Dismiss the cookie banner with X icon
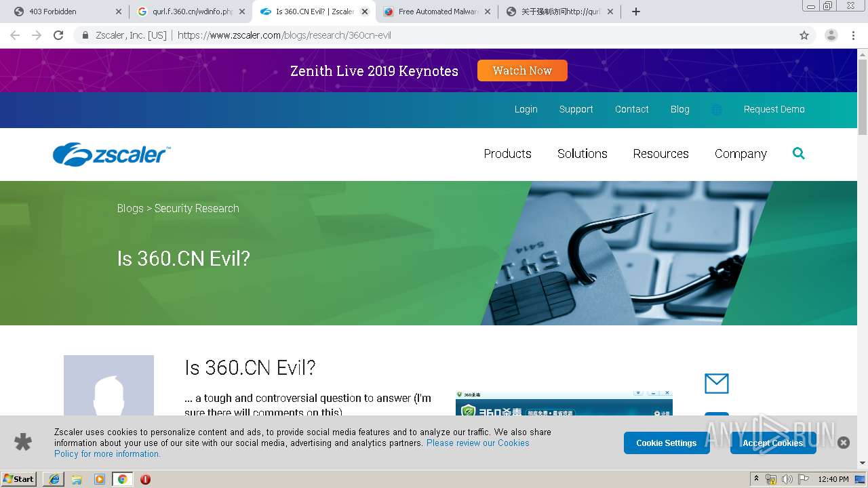868x488 pixels. [844, 443]
